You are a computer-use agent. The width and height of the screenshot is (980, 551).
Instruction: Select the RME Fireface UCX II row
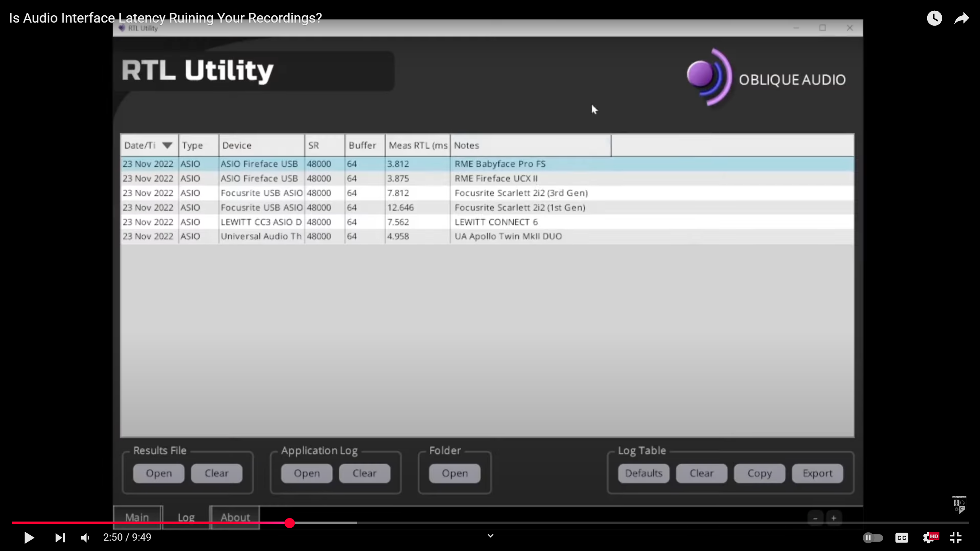pyautogui.click(x=487, y=178)
